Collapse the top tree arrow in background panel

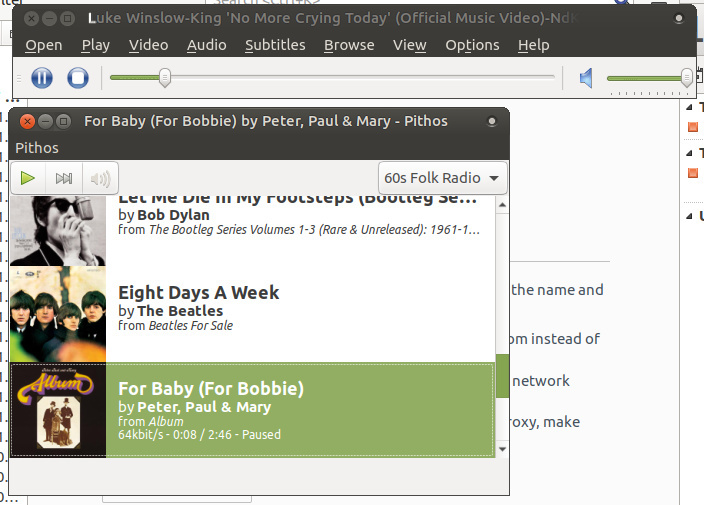[689, 107]
